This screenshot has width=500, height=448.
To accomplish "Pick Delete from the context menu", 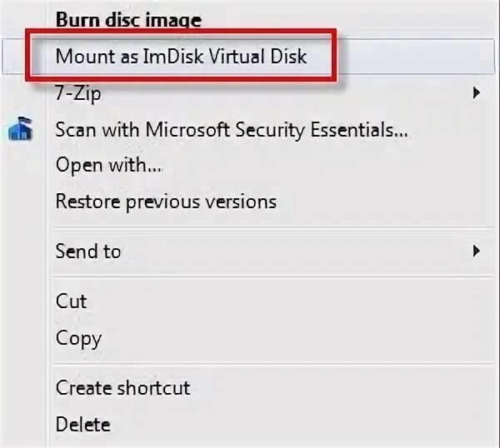I will point(82,424).
